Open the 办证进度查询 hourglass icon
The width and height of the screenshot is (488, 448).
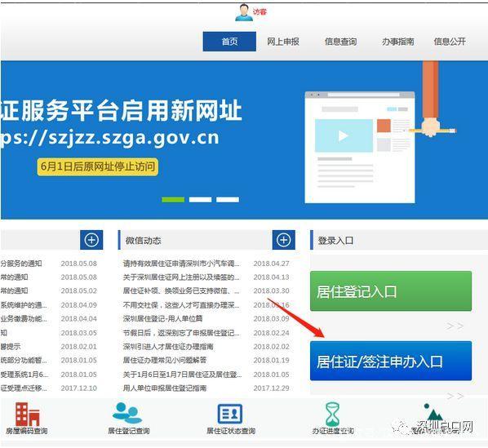332,414
